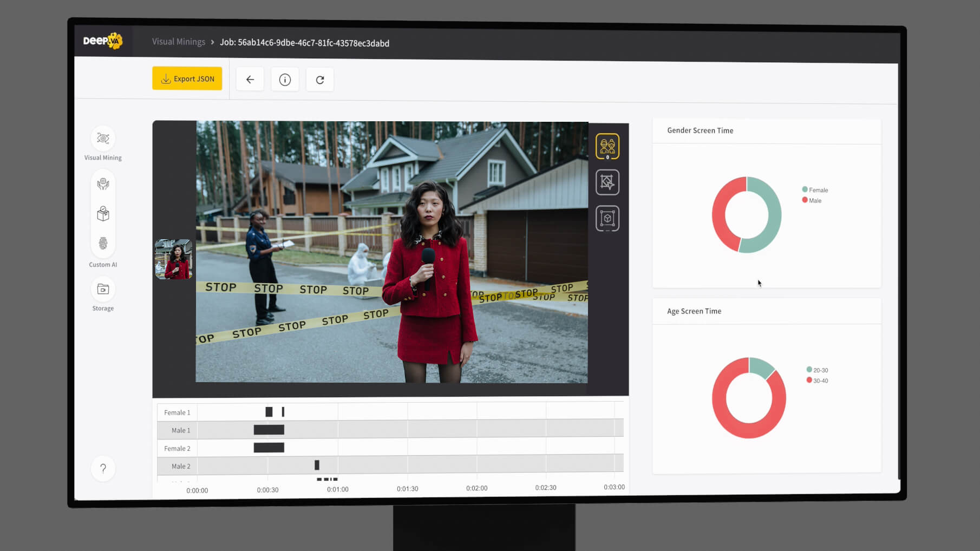Viewport: 980px width, 551px height.
Task: Click the Male 1 timeline segment
Action: [x=269, y=430]
